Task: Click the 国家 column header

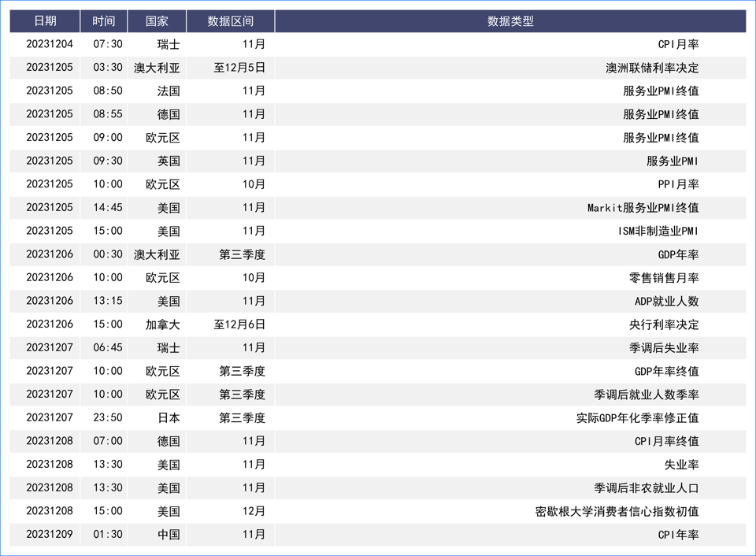Action: [157, 21]
